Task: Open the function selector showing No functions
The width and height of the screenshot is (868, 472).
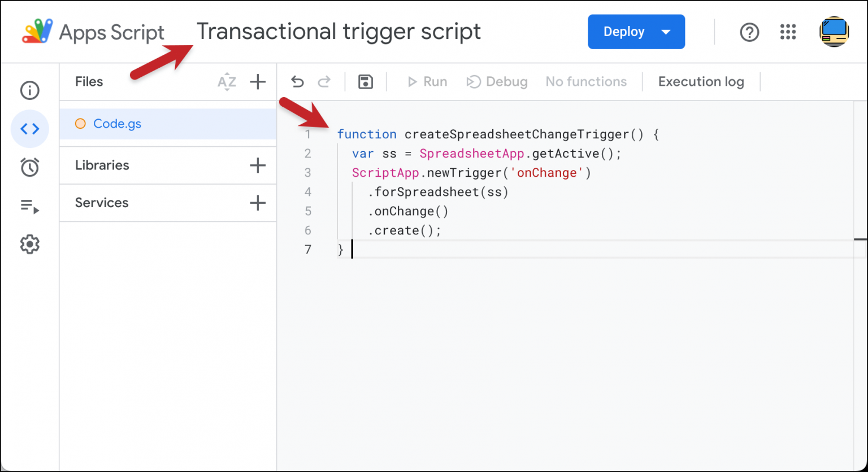Action: 586,81
